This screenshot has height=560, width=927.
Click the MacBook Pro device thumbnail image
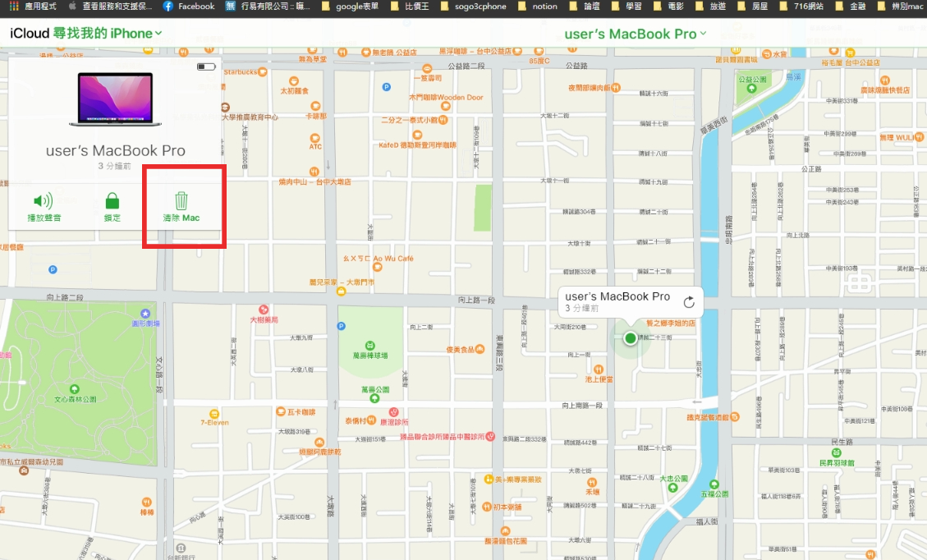pos(115,99)
